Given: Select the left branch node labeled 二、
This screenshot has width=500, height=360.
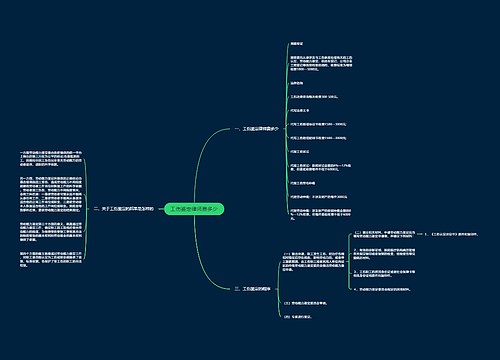Looking at the screenshot, I should point(124,209).
